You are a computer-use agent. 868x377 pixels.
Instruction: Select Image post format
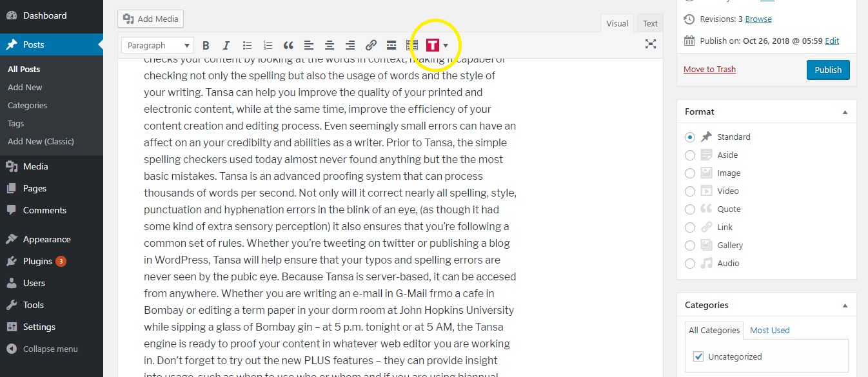point(690,173)
